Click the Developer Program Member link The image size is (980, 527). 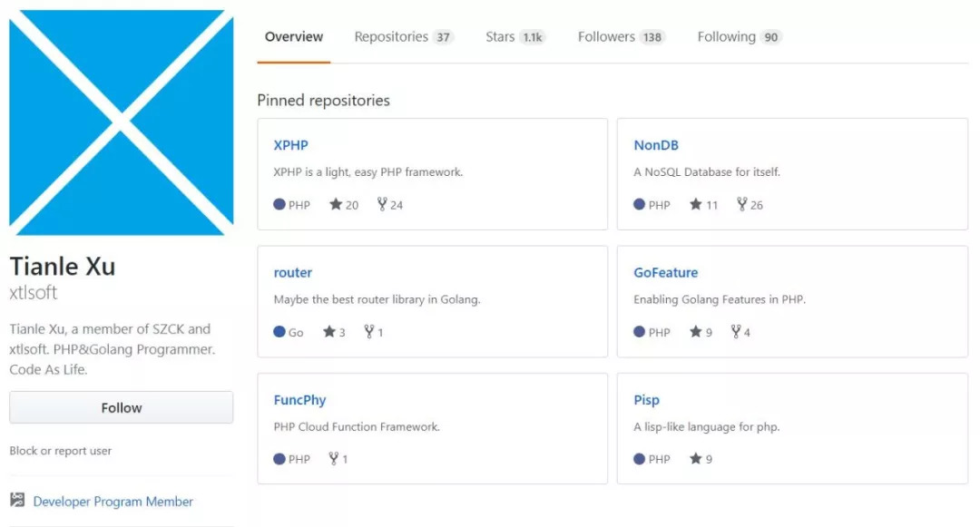pos(113,502)
